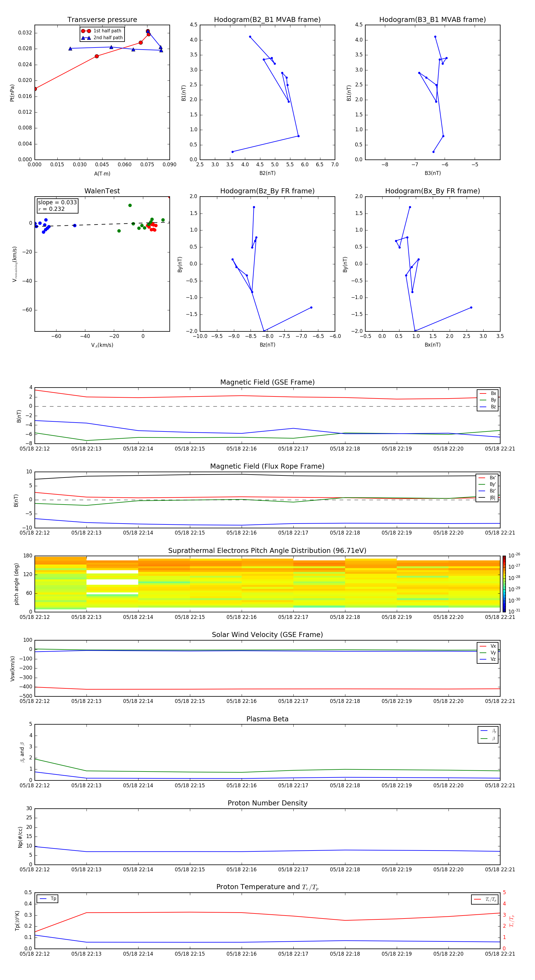Click the "Magnetic Field (GSE Frame)" title
Screen dimensions: 535x980
click(x=267, y=382)
